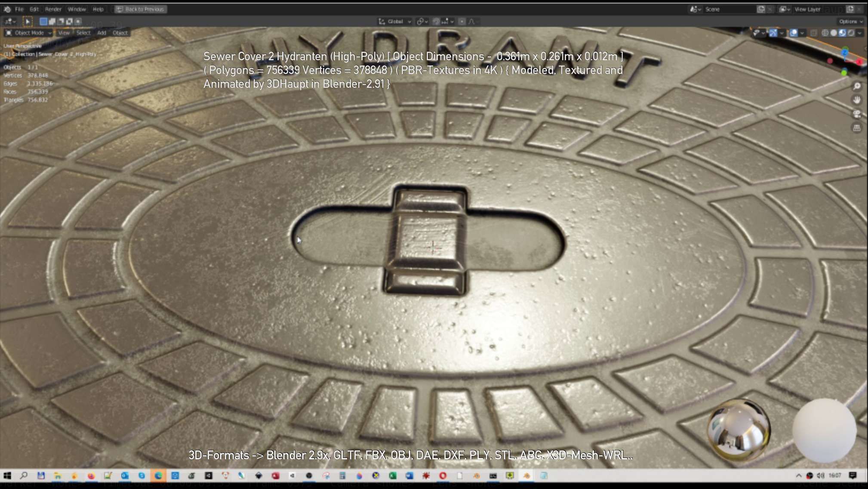Open Firefox in the taskbar
The height and width of the screenshot is (489, 868).
pyautogui.click(x=91, y=476)
